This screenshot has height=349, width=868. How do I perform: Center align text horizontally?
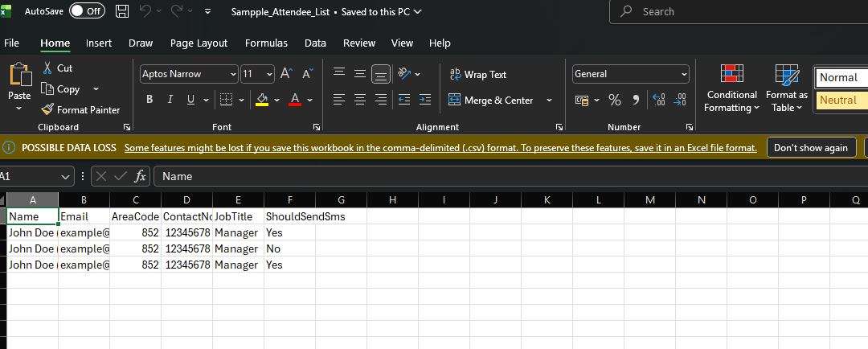click(x=359, y=100)
